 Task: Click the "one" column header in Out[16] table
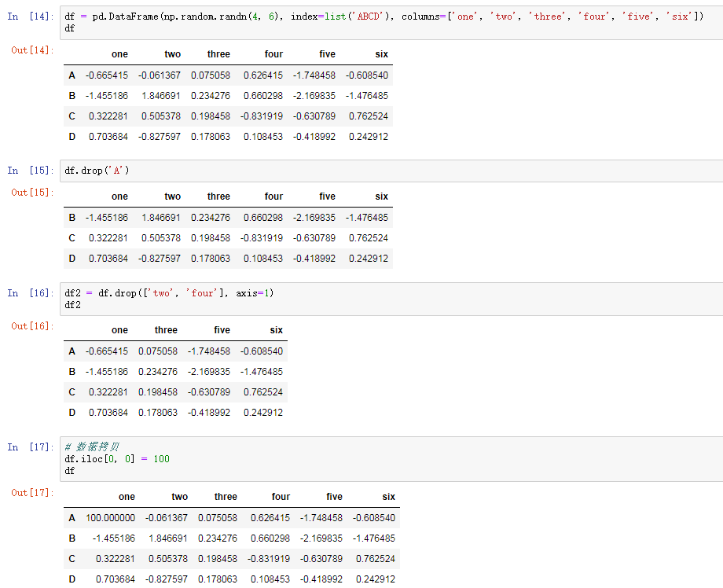[x=120, y=330]
